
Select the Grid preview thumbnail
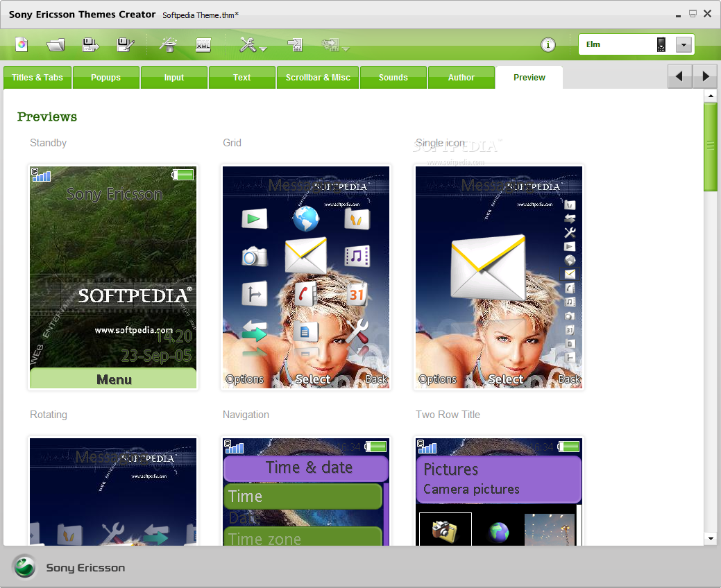(x=306, y=277)
